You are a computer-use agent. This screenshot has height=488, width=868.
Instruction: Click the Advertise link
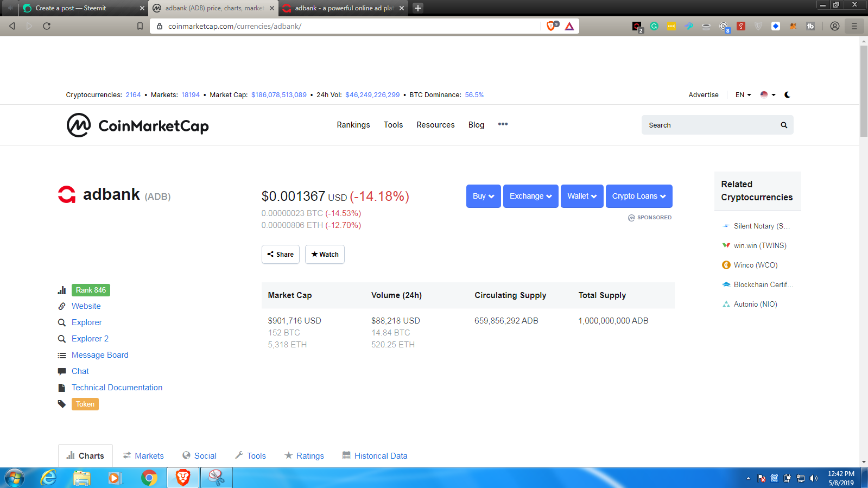[x=704, y=94]
